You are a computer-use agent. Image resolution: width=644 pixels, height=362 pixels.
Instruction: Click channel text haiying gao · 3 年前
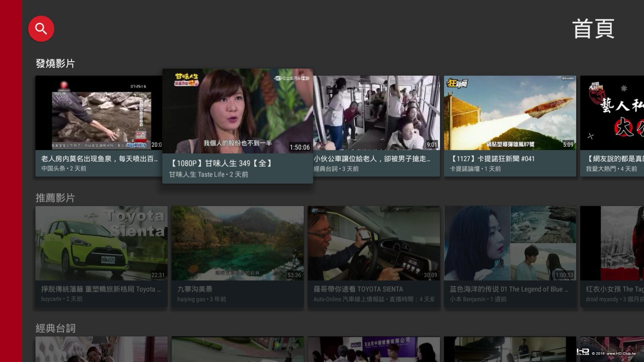[x=202, y=299]
